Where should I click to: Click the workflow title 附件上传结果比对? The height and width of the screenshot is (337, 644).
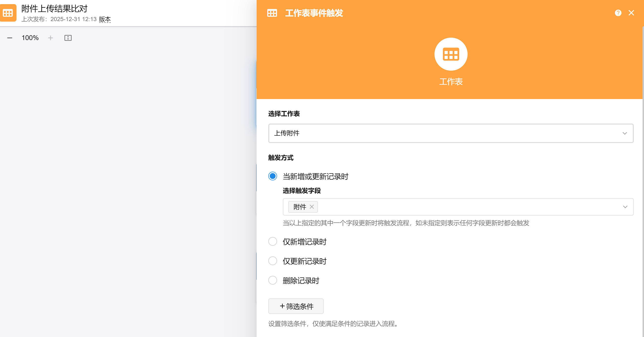click(x=54, y=9)
